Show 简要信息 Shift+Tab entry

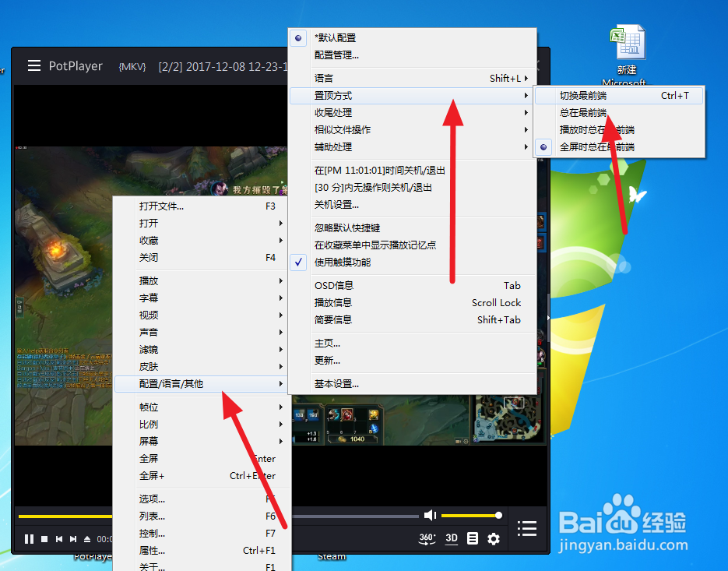tap(413, 320)
